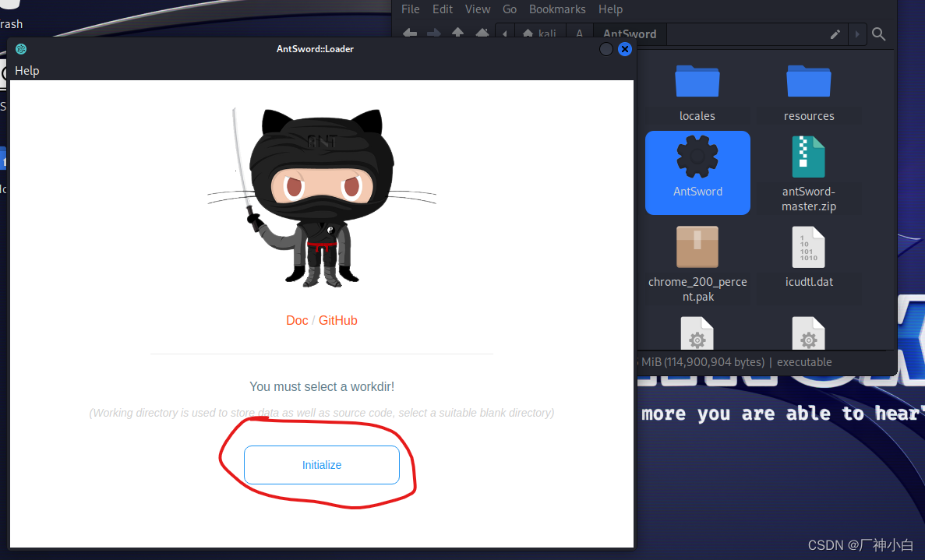Open the GitHub link

338,321
